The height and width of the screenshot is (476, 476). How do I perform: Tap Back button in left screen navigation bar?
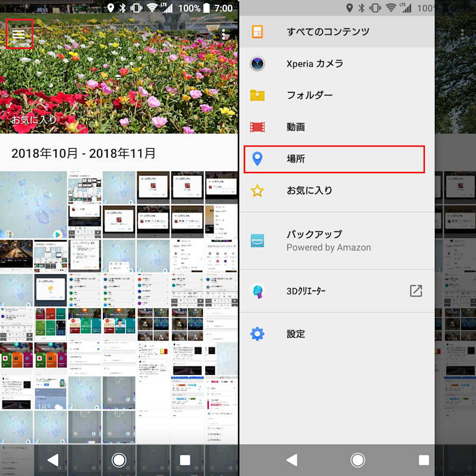click(x=53, y=460)
